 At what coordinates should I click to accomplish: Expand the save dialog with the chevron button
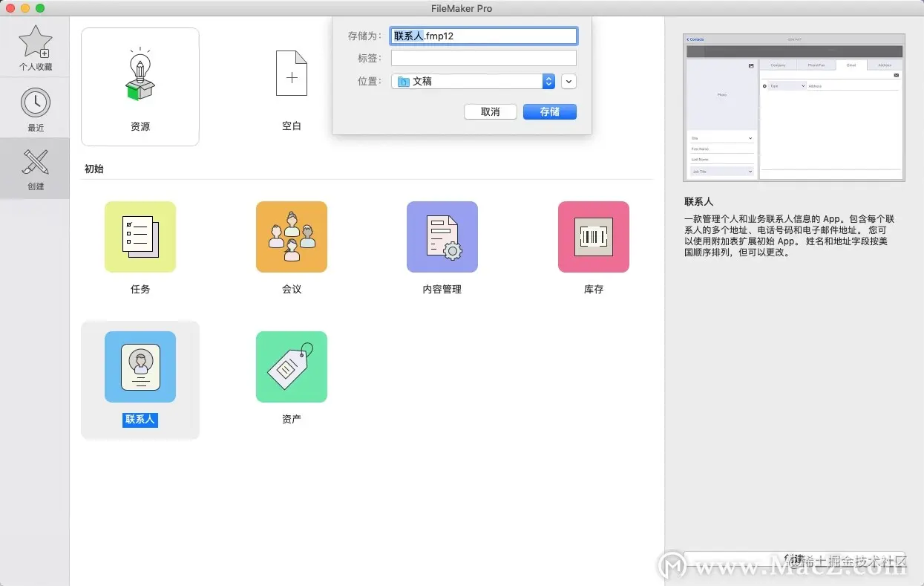click(x=569, y=81)
